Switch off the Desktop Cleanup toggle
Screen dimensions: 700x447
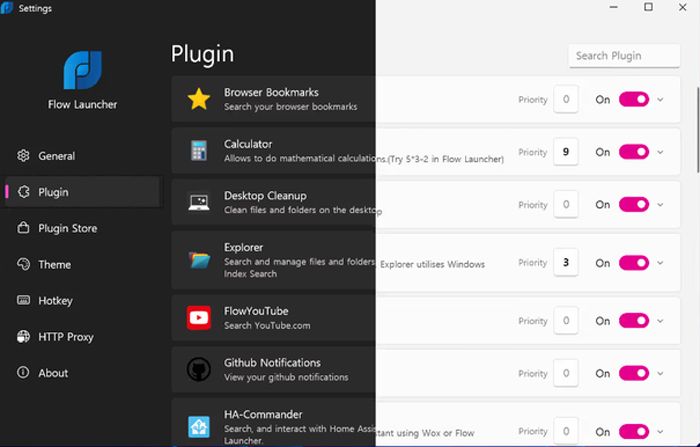(634, 205)
